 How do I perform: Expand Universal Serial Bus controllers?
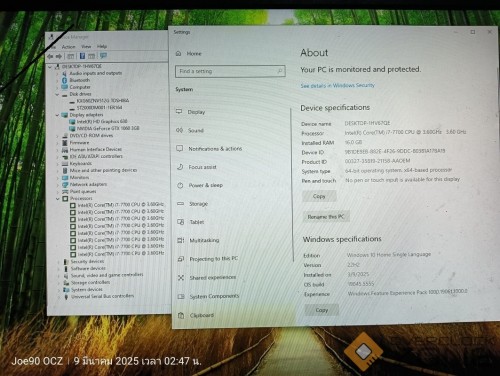click(59, 297)
